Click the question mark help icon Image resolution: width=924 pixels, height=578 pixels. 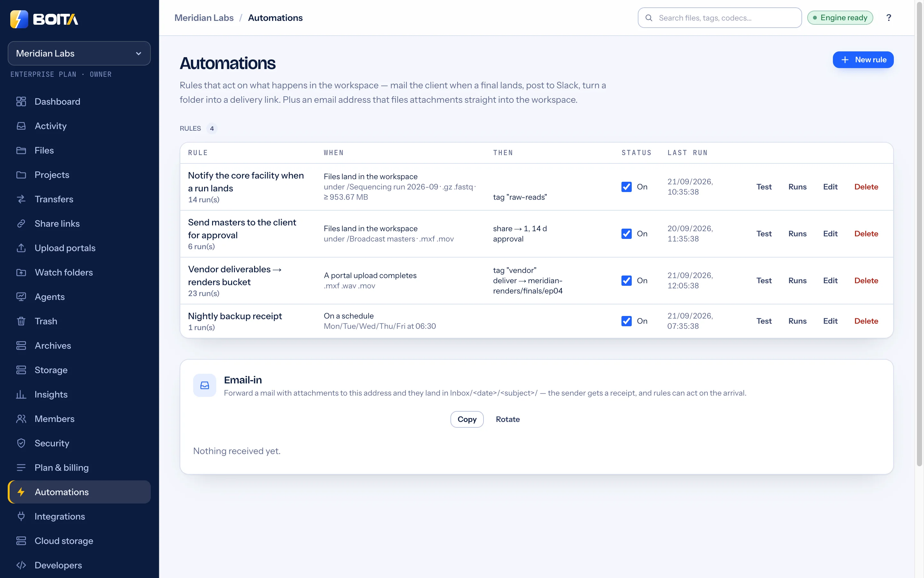point(888,18)
